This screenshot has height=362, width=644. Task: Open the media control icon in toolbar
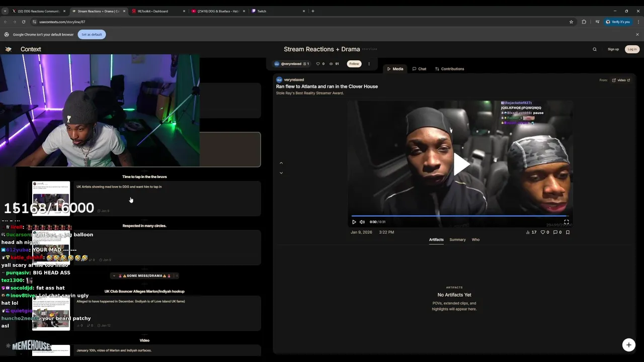(x=597, y=22)
